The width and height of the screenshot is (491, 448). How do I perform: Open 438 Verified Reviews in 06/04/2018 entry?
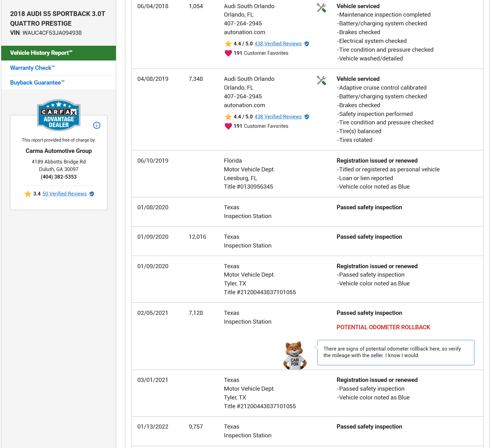coord(278,44)
